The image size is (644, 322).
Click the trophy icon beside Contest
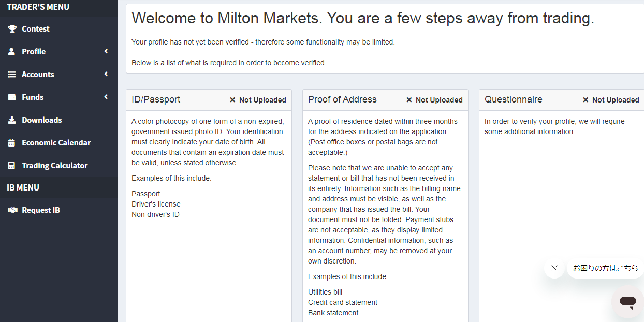(x=12, y=29)
